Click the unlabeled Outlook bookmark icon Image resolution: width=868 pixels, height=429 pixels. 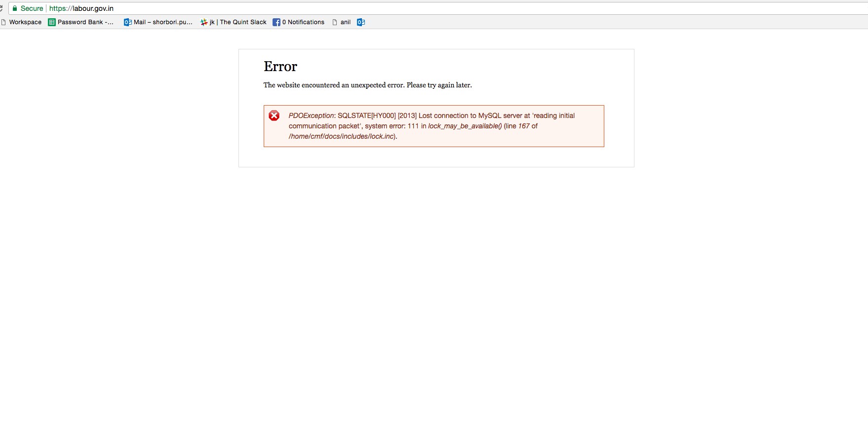click(361, 22)
